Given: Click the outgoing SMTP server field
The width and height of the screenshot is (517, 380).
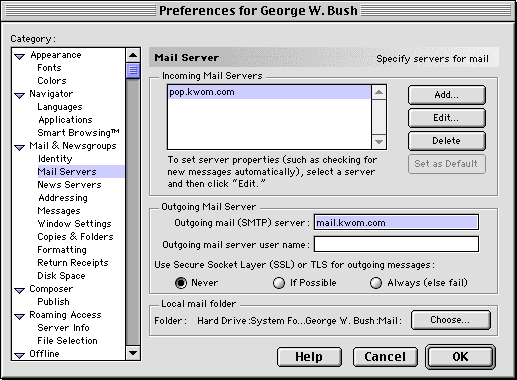Looking at the screenshot, I should (396, 222).
